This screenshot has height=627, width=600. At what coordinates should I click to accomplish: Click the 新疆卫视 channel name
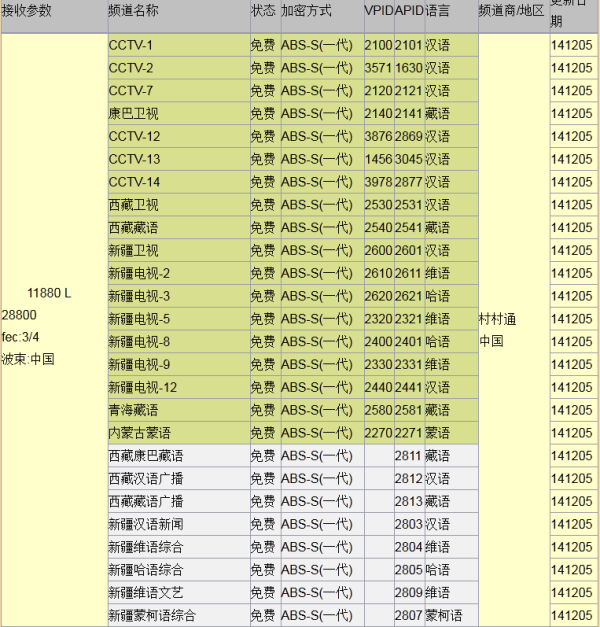click(x=133, y=250)
